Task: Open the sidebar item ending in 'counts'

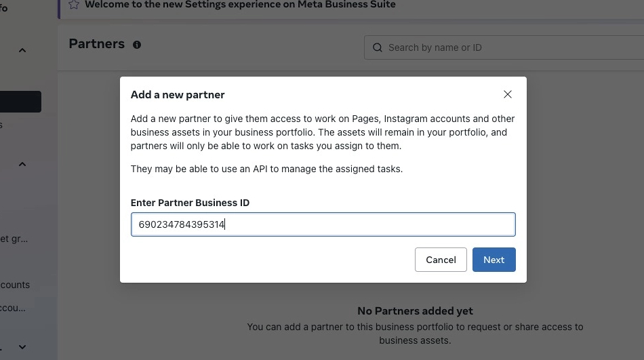Action: point(15,285)
